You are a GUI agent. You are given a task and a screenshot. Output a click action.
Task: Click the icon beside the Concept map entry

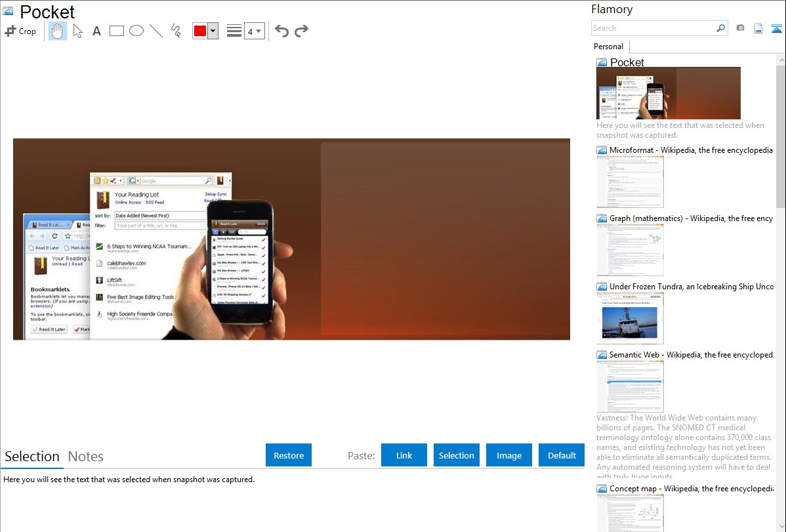click(602, 488)
